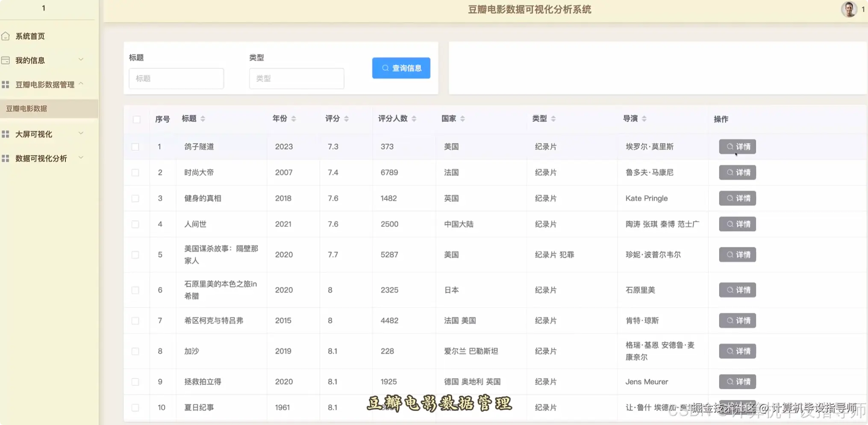This screenshot has width=868, height=425.
Task: Open 详情 for 鸽子隧道
Action: [737, 147]
